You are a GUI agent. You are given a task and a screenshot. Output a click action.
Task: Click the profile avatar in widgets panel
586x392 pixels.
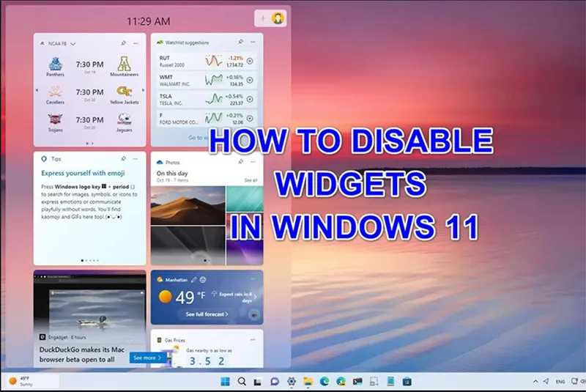(278, 18)
